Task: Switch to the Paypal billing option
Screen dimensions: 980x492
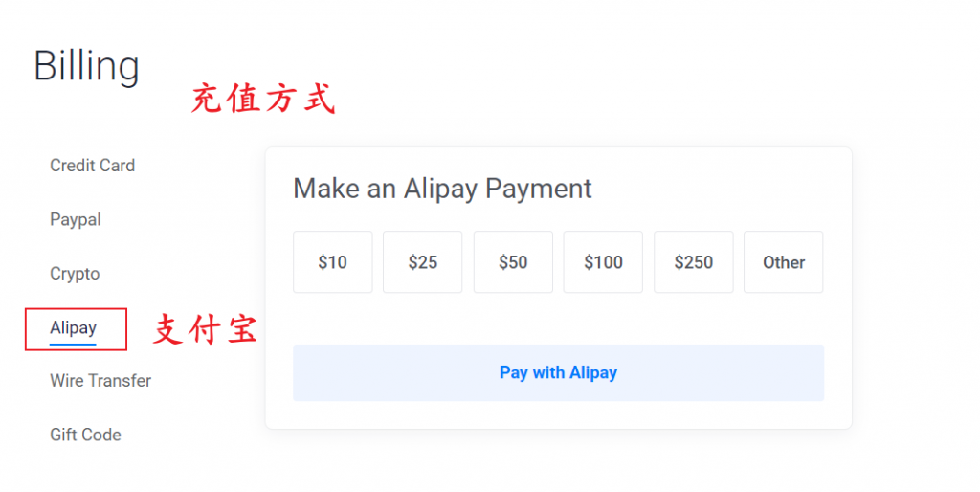Action: 75,220
